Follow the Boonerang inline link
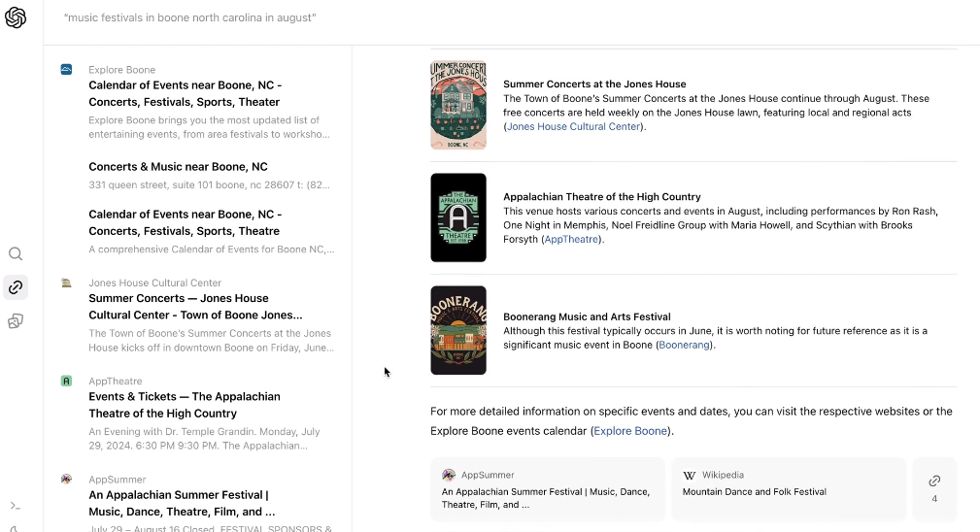The image size is (980, 532). (684, 346)
